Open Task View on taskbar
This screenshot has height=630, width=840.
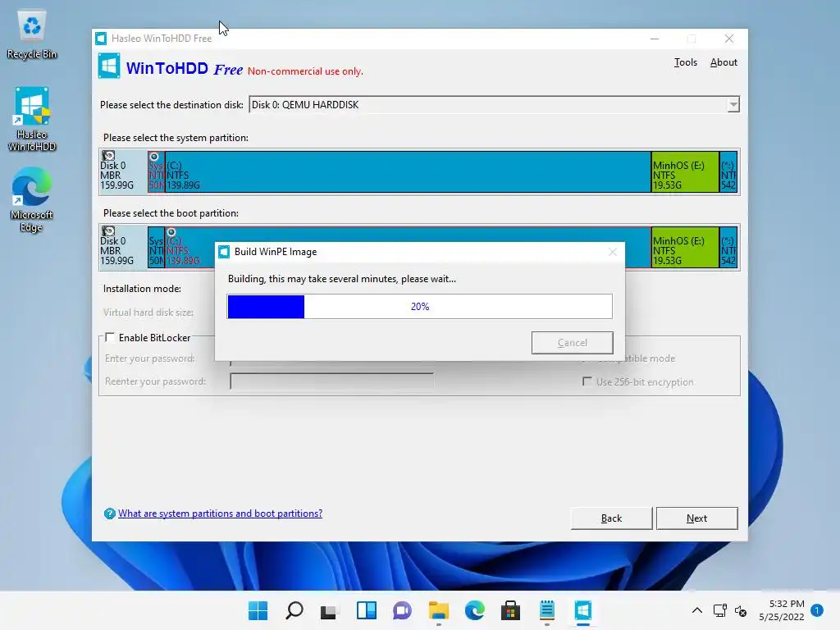click(330, 610)
